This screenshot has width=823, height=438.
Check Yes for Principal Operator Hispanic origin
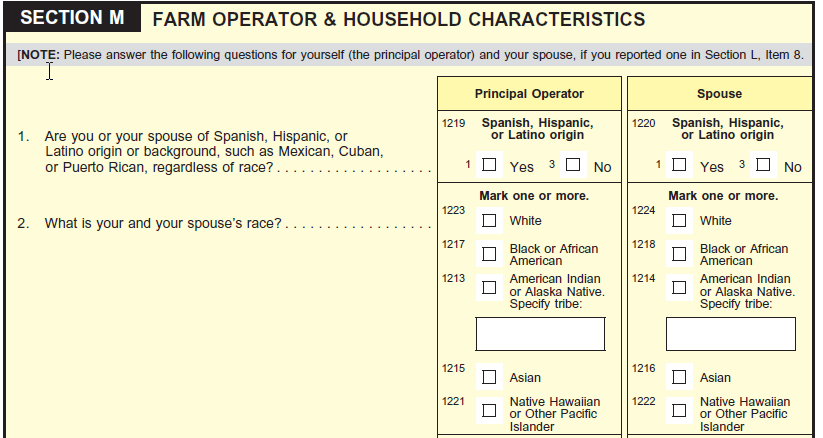[x=489, y=164]
